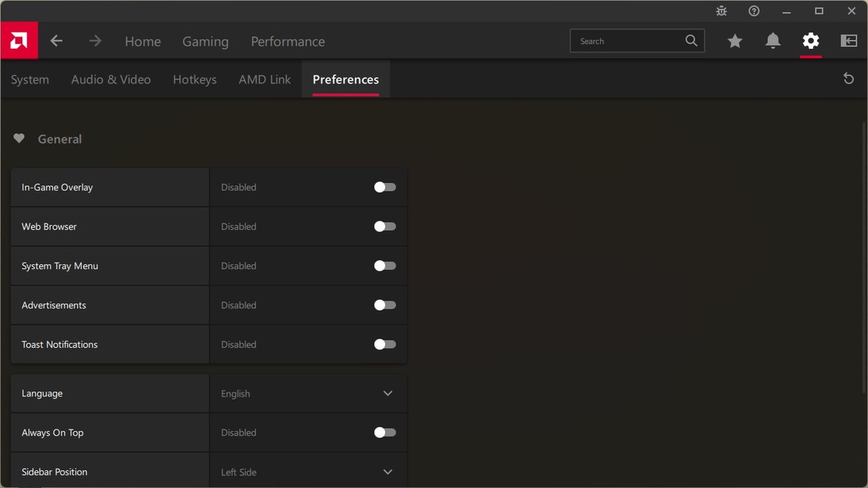This screenshot has height=488, width=868.
Task: Open notifications bell icon
Action: [773, 41]
